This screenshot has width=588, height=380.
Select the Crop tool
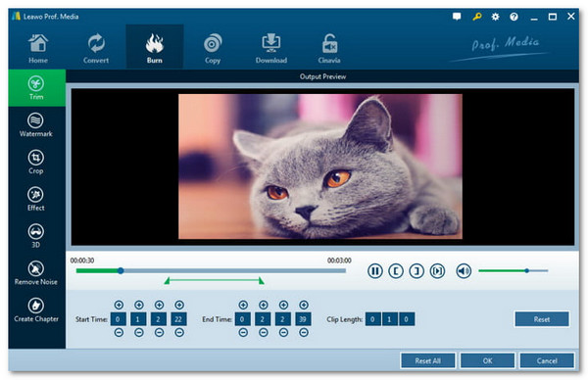36,163
